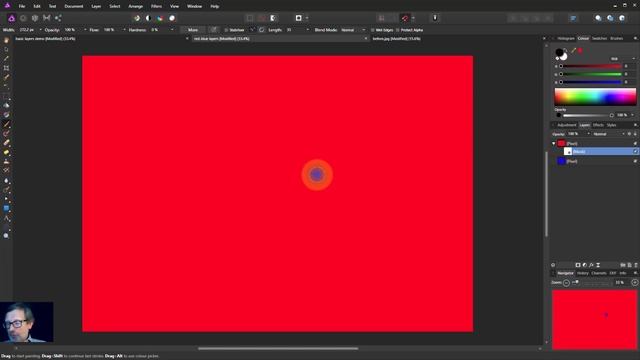Enable the Wet Edges checkbox
Viewport: 640px width, 360px height.
click(372, 30)
